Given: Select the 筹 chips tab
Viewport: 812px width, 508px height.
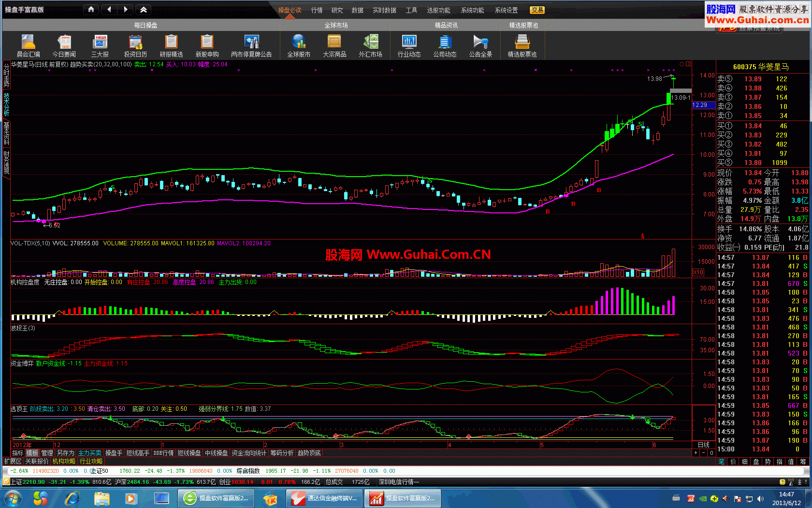Looking at the screenshot, I should [802, 462].
